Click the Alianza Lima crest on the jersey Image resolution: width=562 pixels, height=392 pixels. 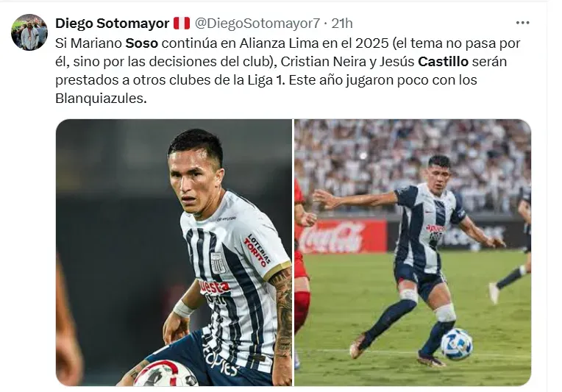(218, 263)
